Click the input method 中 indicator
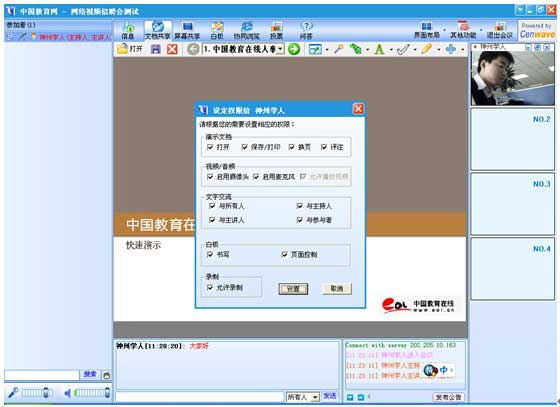This screenshot has width=560, height=407. 443,370
